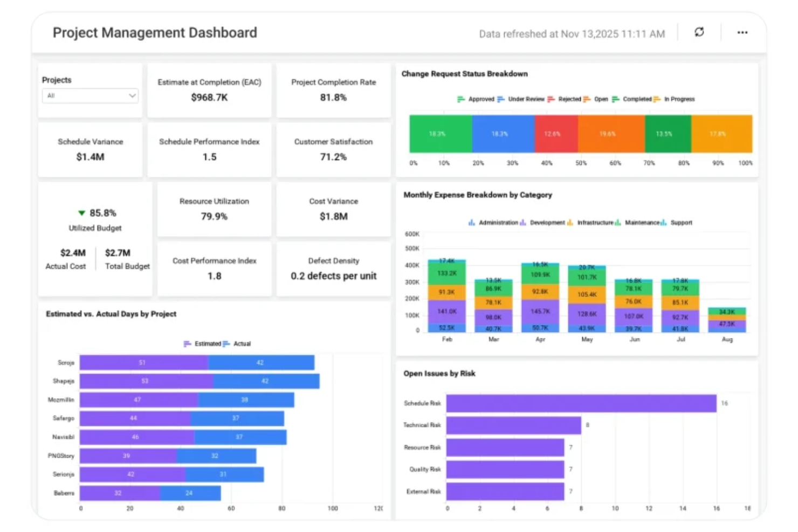Click the Infrastructure legend icon
This screenshot has height=532, width=798.
point(569,222)
